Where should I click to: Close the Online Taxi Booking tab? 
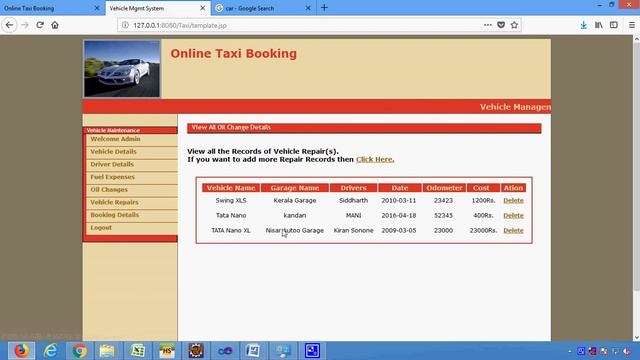[x=97, y=8]
